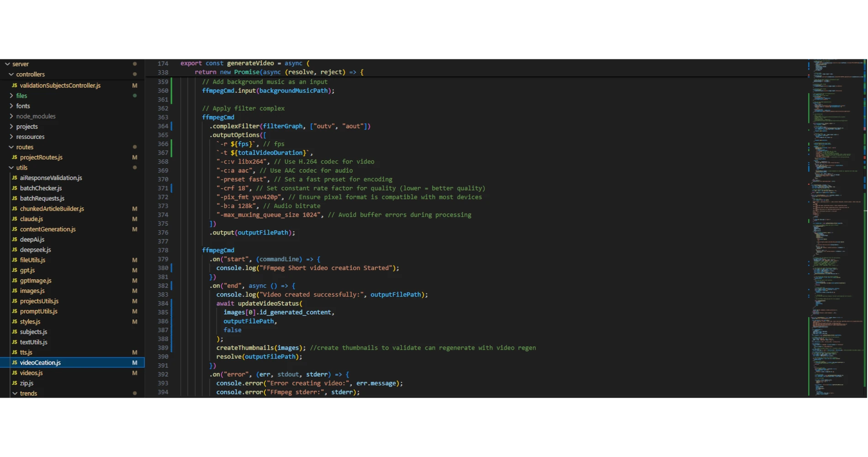Collapse the utils folder
Image resolution: width=868 pixels, height=457 pixels.
[x=11, y=168]
